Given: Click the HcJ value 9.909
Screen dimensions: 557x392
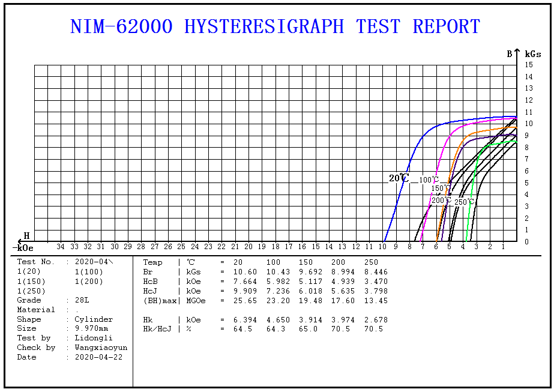Looking at the screenshot, I should 245,291.
